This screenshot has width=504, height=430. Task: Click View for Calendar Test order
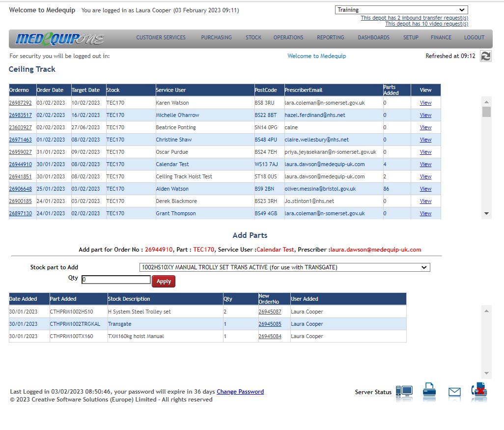pos(425,164)
